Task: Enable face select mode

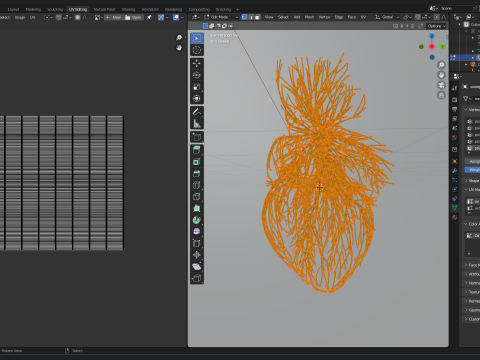Action: tap(257, 17)
